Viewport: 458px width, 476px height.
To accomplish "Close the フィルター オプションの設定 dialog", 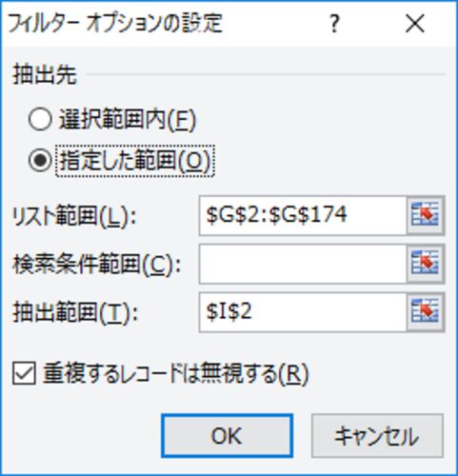I will [415, 24].
